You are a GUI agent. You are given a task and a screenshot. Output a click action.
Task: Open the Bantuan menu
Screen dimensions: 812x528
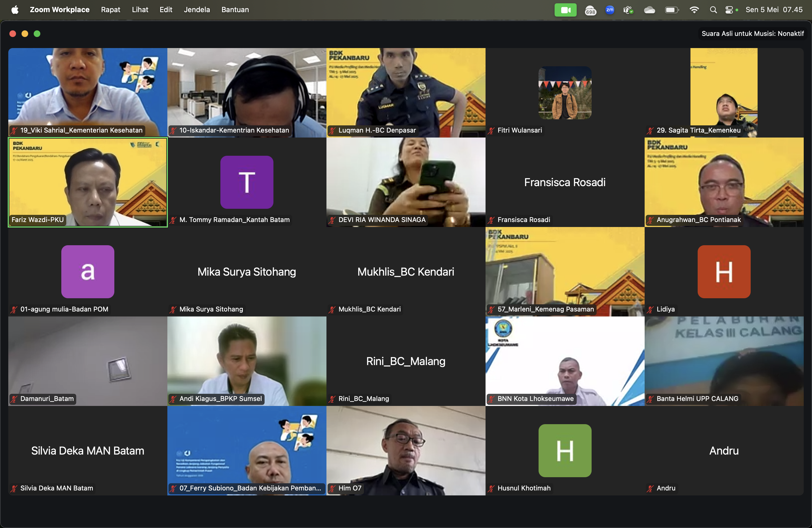[235, 10]
